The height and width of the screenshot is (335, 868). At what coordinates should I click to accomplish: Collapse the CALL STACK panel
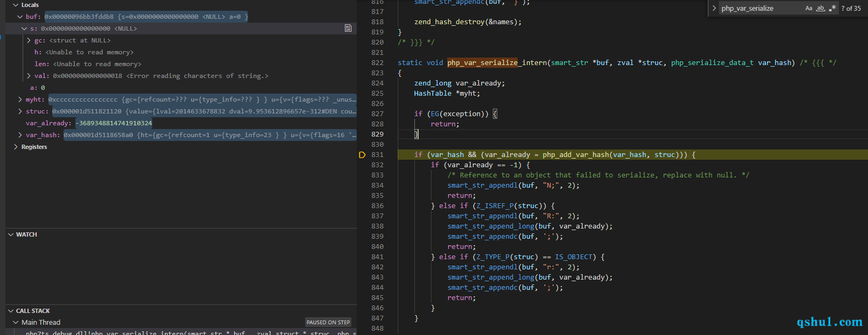click(x=11, y=311)
